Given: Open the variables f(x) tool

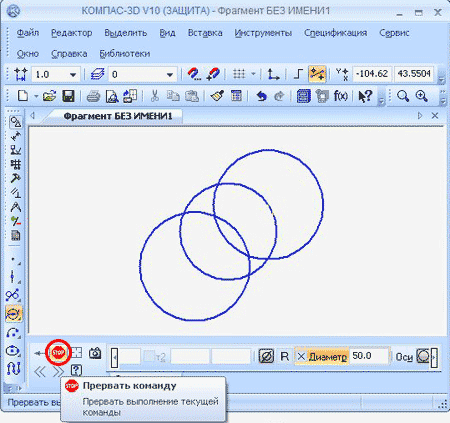Looking at the screenshot, I should coord(341,96).
